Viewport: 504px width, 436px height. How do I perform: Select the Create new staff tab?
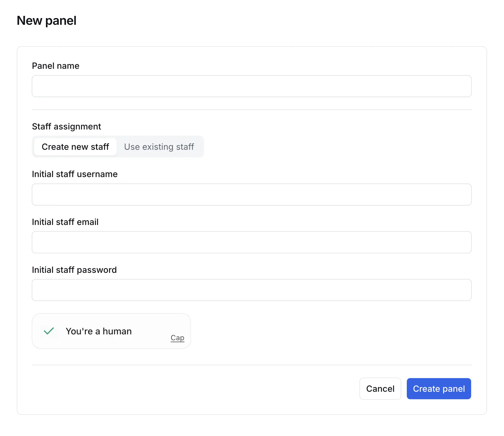tap(75, 147)
